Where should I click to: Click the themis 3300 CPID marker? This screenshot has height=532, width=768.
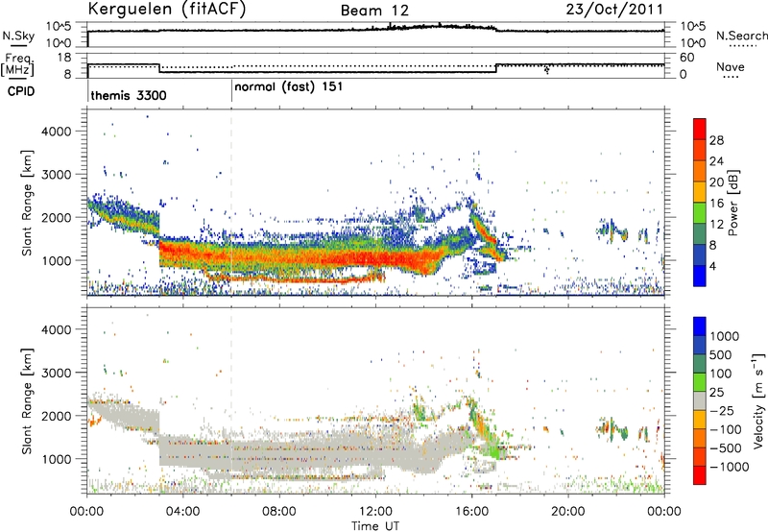coord(129,95)
